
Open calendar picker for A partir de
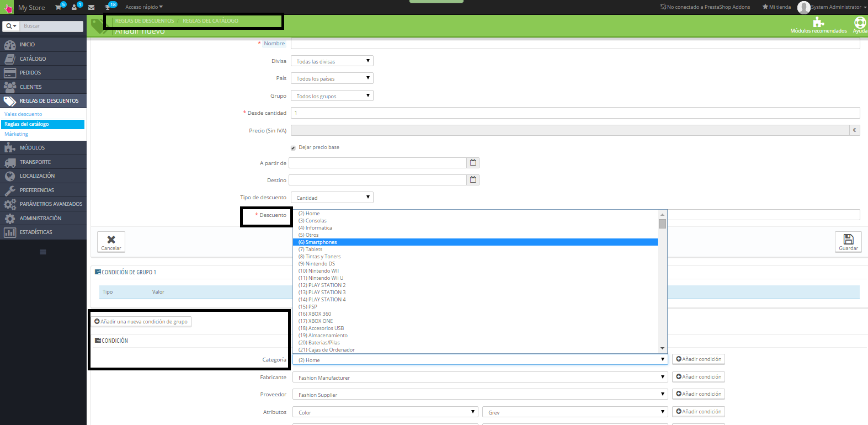pos(473,163)
